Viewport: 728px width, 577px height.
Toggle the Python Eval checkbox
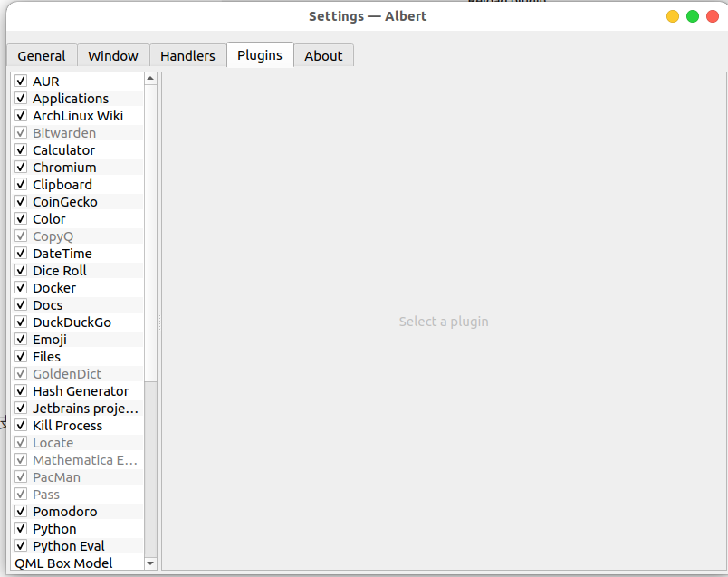point(21,545)
